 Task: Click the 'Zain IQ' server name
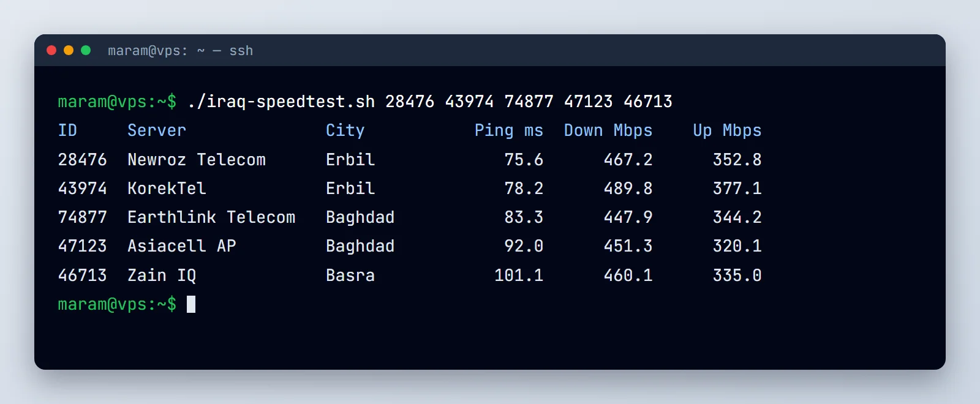(162, 275)
